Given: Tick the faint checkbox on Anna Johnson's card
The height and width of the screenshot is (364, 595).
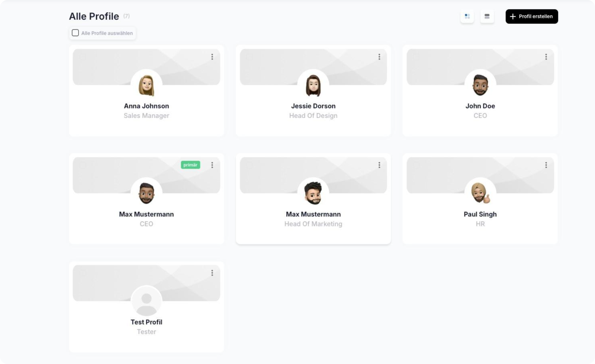Looking at the screenshot, I should 83,57.
